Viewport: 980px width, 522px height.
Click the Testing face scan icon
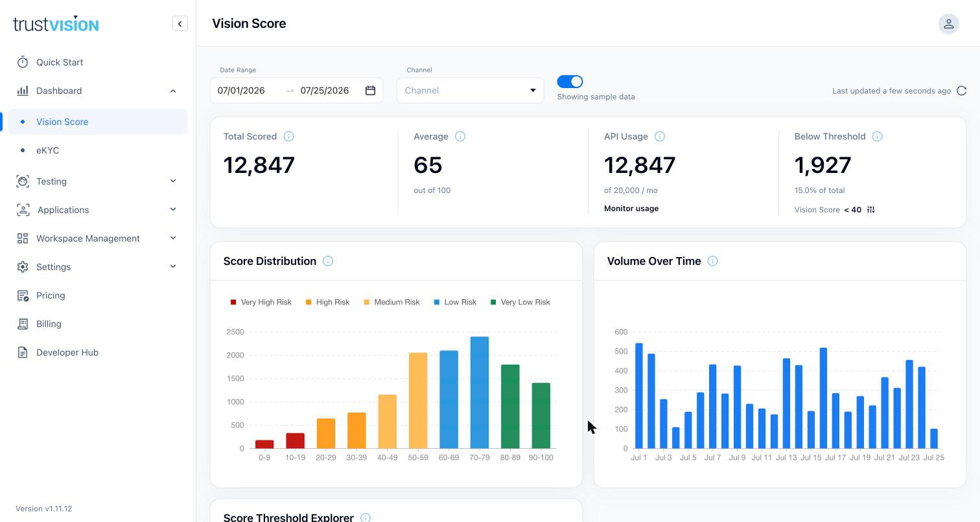pos(23,181)
